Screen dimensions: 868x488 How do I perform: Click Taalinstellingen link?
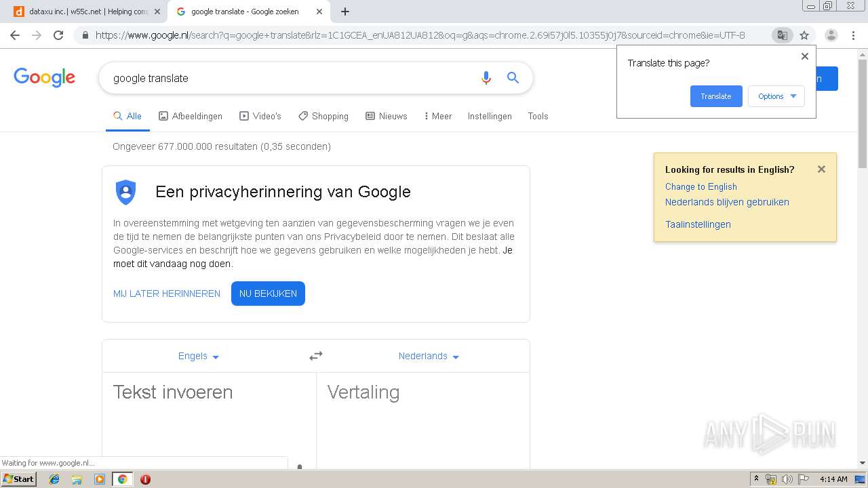(x=698, y=224)
